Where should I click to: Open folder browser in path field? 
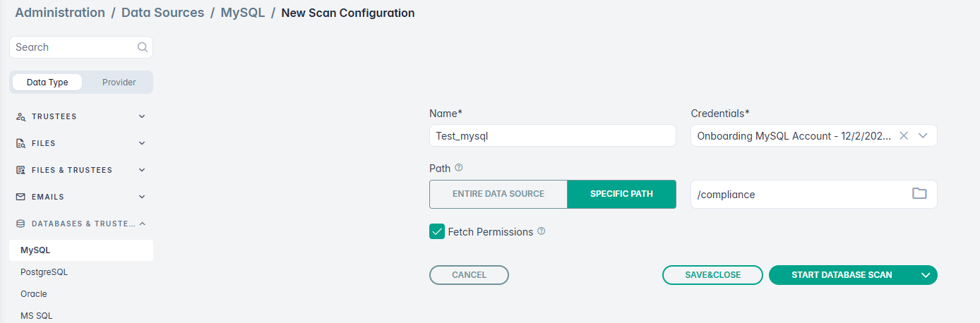[x=919, y=194]
